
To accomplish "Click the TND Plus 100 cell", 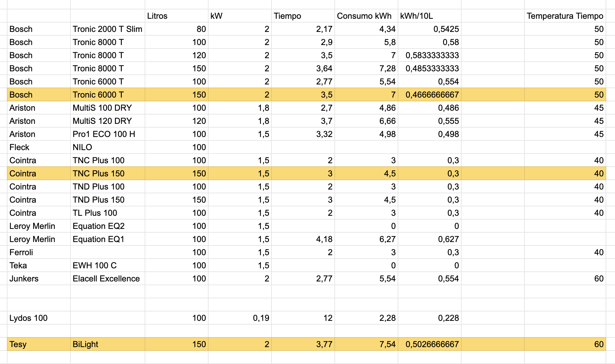I will tap(108, 187).
